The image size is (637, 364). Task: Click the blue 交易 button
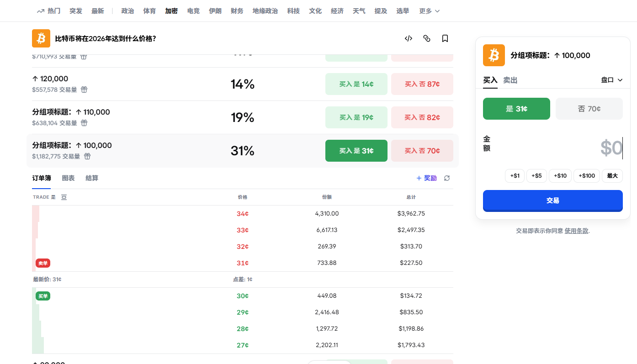pos(553,200)
